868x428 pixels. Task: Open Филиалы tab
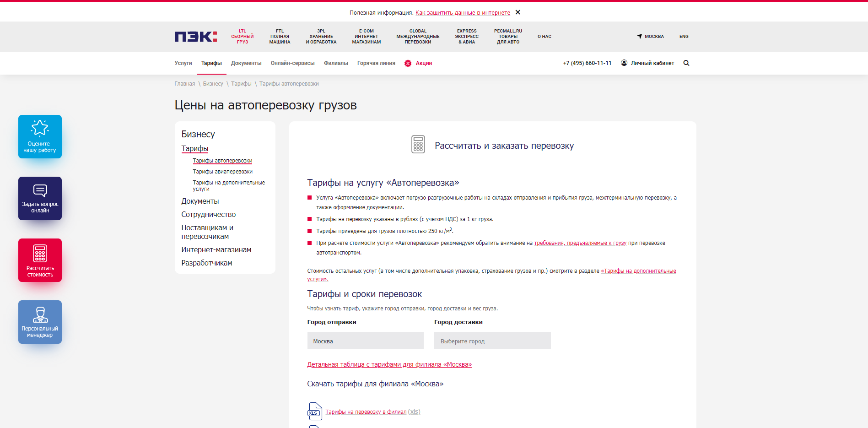[x=336, y=63]
